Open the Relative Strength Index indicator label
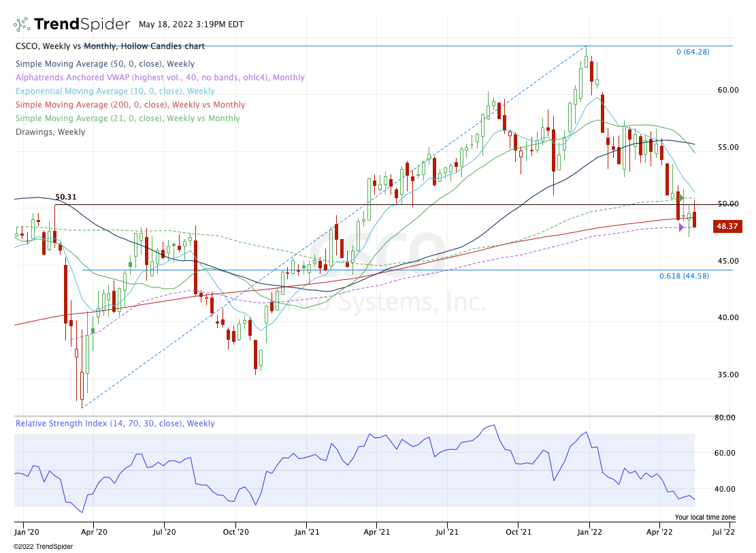756x553 pixels. click(114, 424)
